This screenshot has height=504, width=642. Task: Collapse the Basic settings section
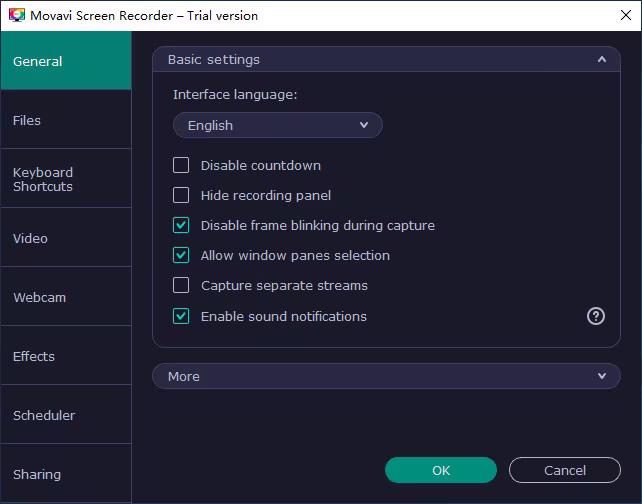coord(601,59)
